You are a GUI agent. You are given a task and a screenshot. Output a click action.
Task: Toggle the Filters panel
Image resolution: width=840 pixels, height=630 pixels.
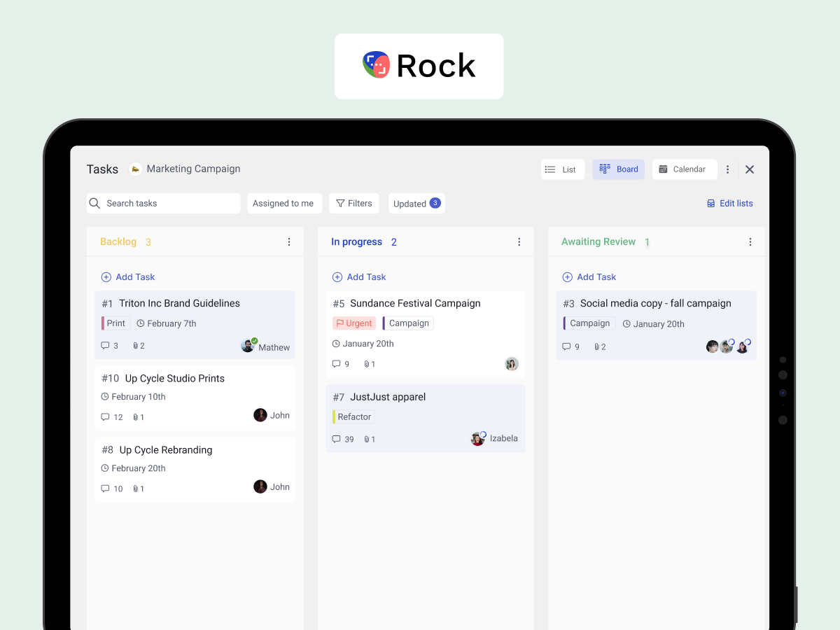tap(353, 203)
